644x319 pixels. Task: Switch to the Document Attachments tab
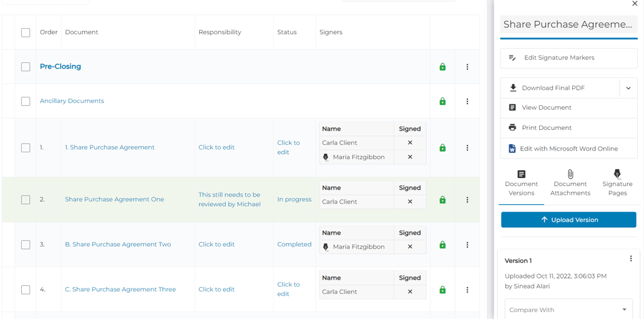[570, 184]
